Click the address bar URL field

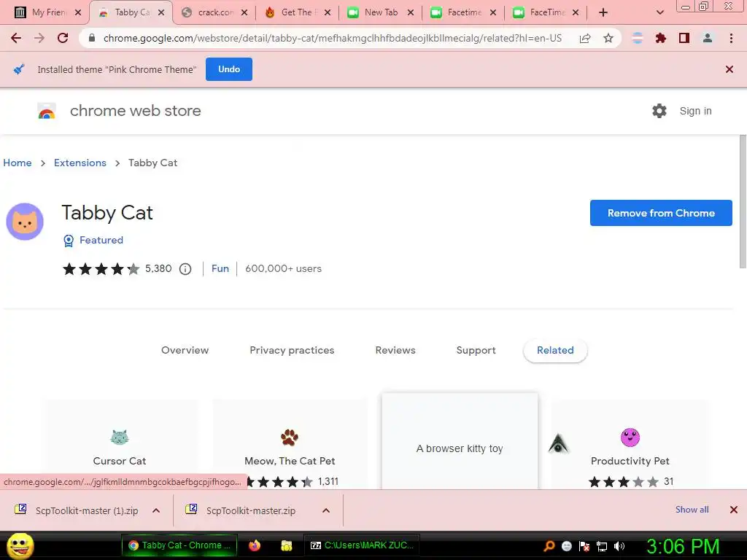[332, 38]
